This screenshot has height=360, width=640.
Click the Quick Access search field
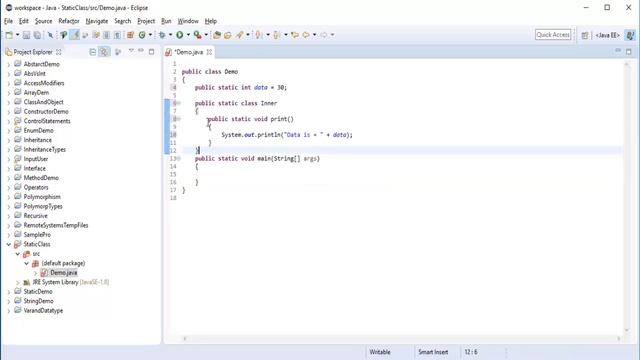(x=553, y=35)
